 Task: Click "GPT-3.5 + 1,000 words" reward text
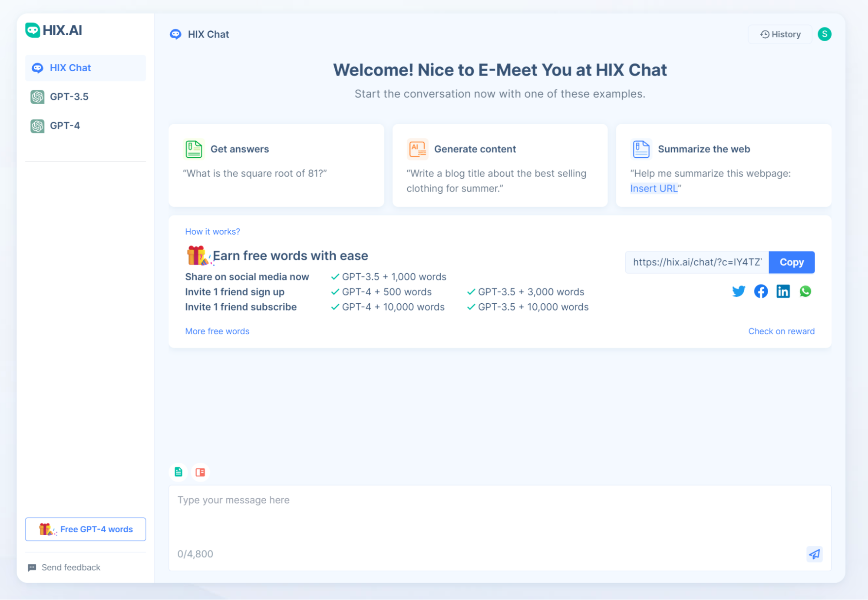[x=394, y=277]
